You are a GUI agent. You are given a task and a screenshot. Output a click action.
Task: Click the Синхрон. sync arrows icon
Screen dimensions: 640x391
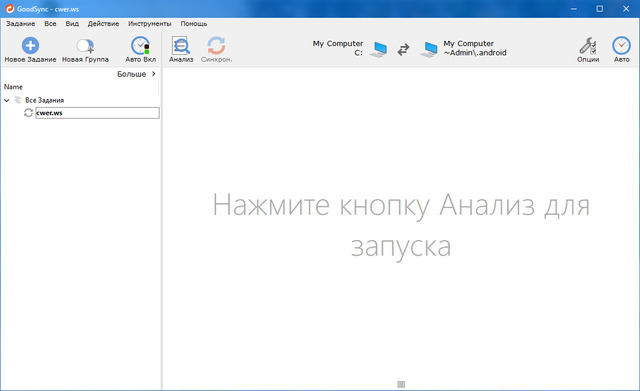(x=216, y=46)
